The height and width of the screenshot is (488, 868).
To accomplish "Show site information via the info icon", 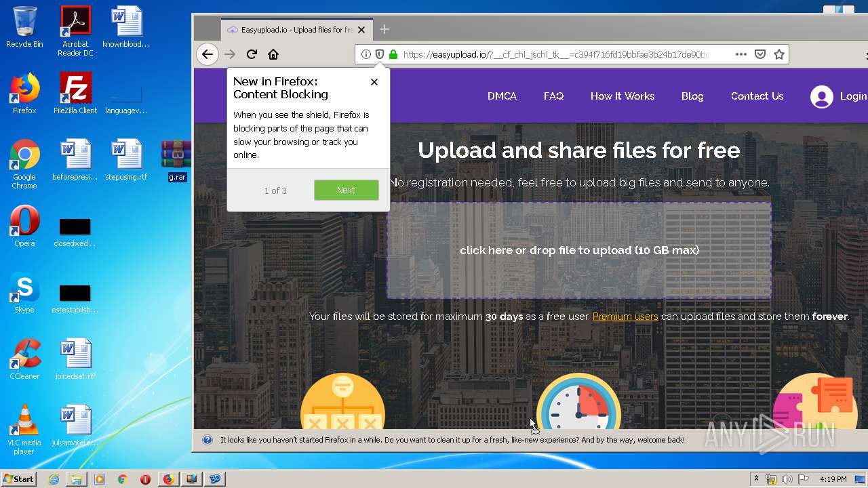I will (366, 54).
